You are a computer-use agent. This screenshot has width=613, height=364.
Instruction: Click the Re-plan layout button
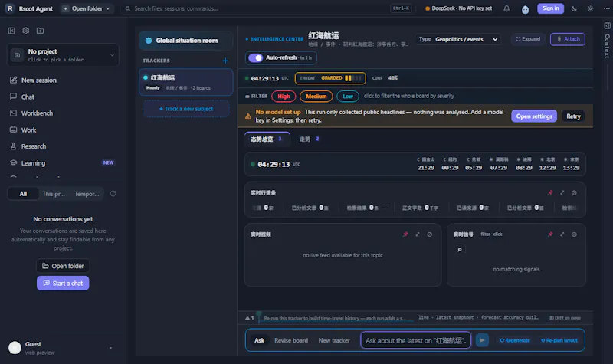click(559, 340)
